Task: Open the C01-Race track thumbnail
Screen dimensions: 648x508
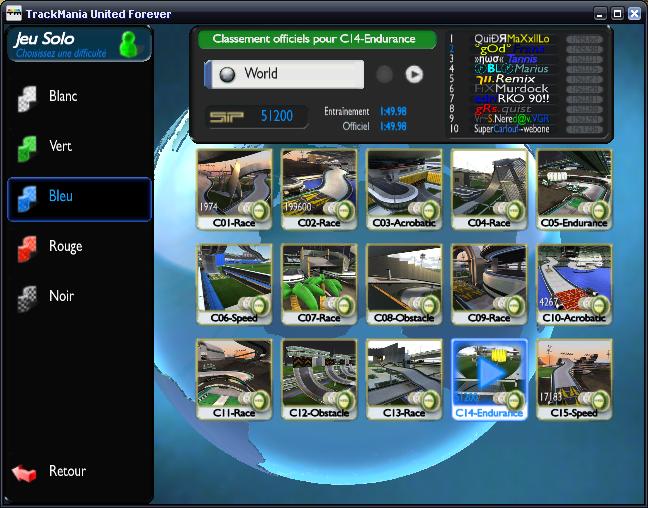Action: [x=234, y=189]
